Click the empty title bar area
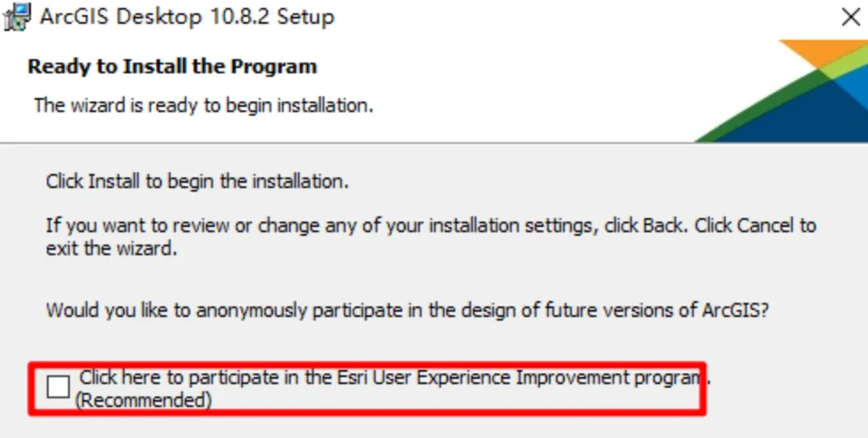Viewport: 868px width, 438px height. click(575, 17)
